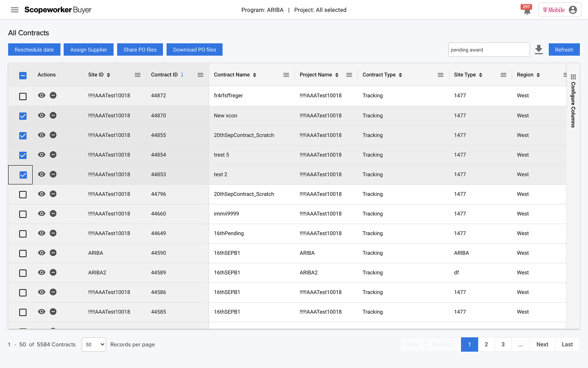View contract 44660 with eye icon
588x368 pixels.
(x=42, y=213)
